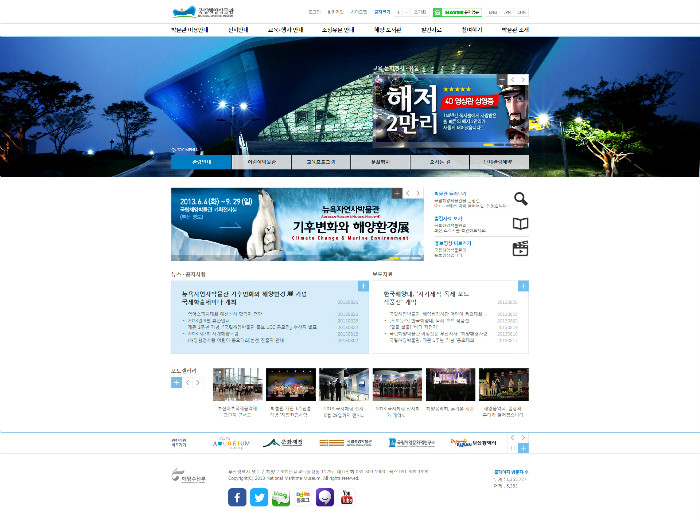Open the sixth main navigation menu item
This screenshot has width=700, height=521.
coord(431,30)
